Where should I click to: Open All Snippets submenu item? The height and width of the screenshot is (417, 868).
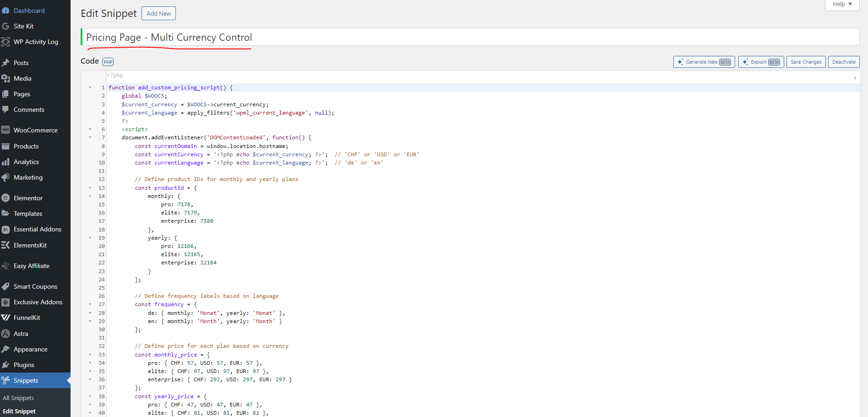18,398
